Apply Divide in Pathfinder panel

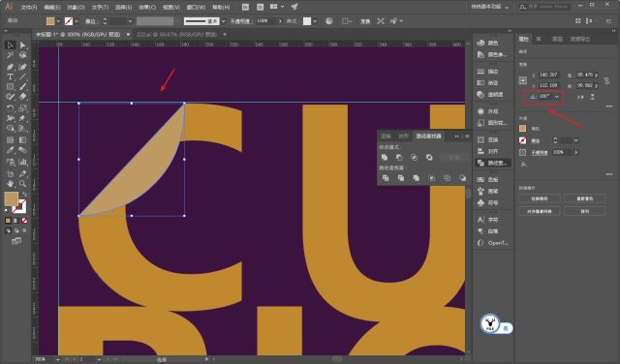pyautogui.click(x=386, y=178)
